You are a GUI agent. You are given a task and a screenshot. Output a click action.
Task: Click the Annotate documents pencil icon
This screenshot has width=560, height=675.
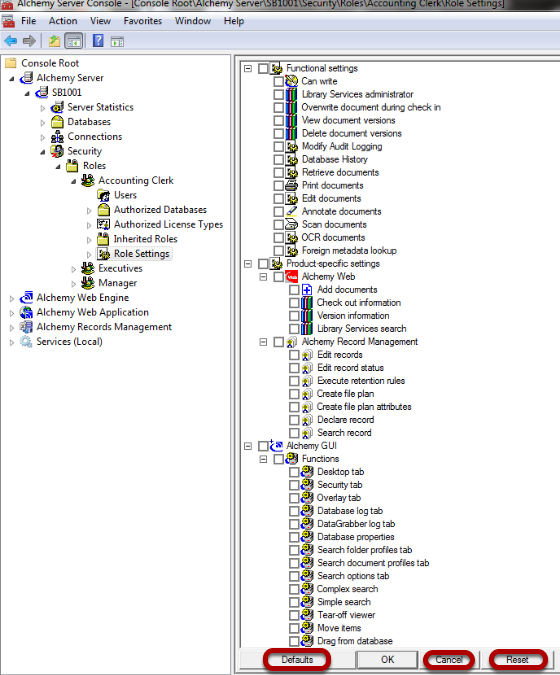[x=292, y=211]
